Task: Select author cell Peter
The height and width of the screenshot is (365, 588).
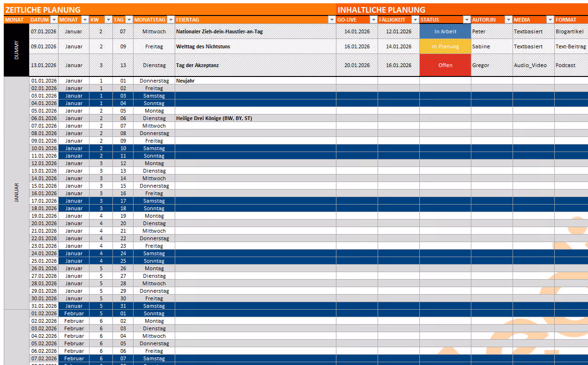Action: [x=492, y=31]
